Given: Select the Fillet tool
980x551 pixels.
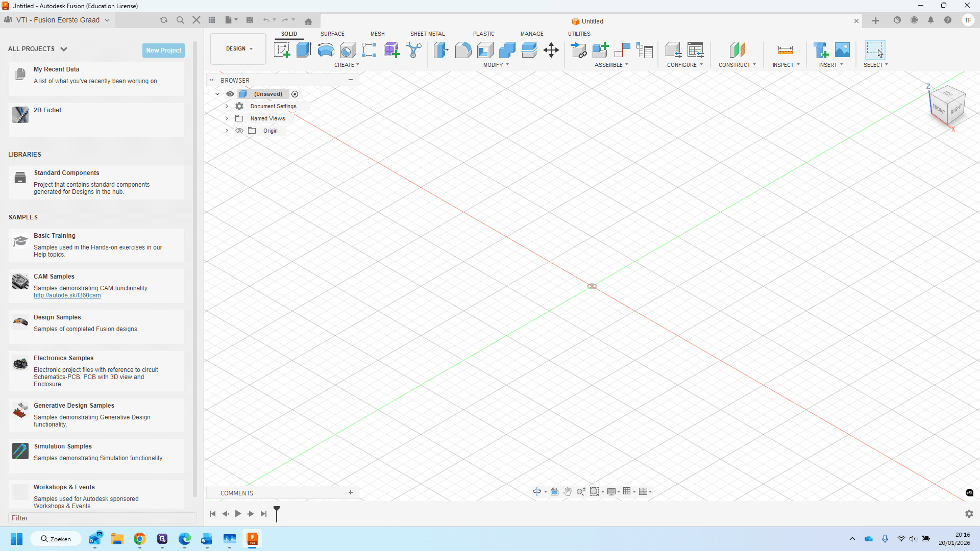Looking at the screenshot, I should coord(463,50).
